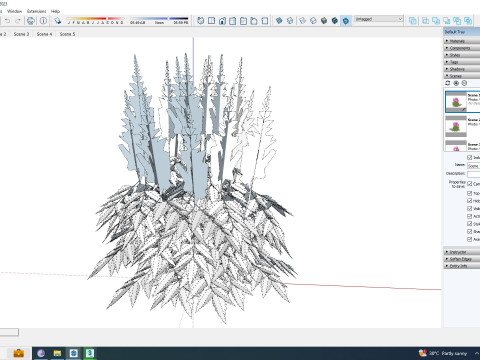Click the scene Description input field

[473, 174]
